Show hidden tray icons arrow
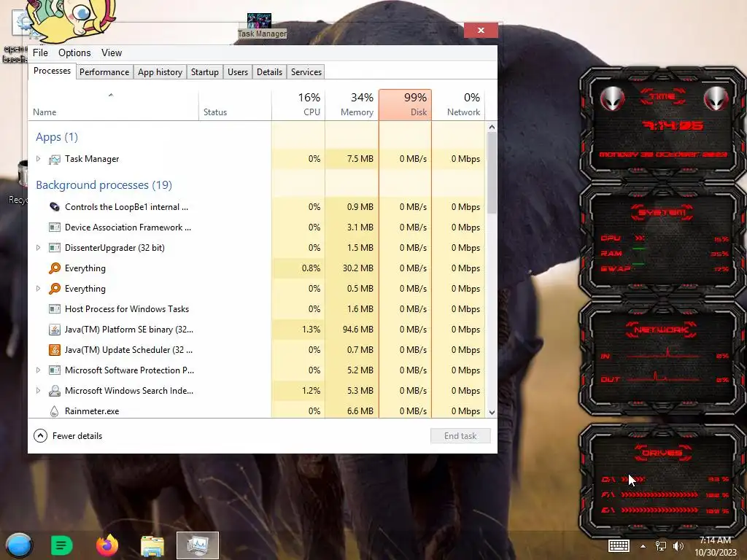The width and height of the screenshot is (747, 560). click(643, 546)
